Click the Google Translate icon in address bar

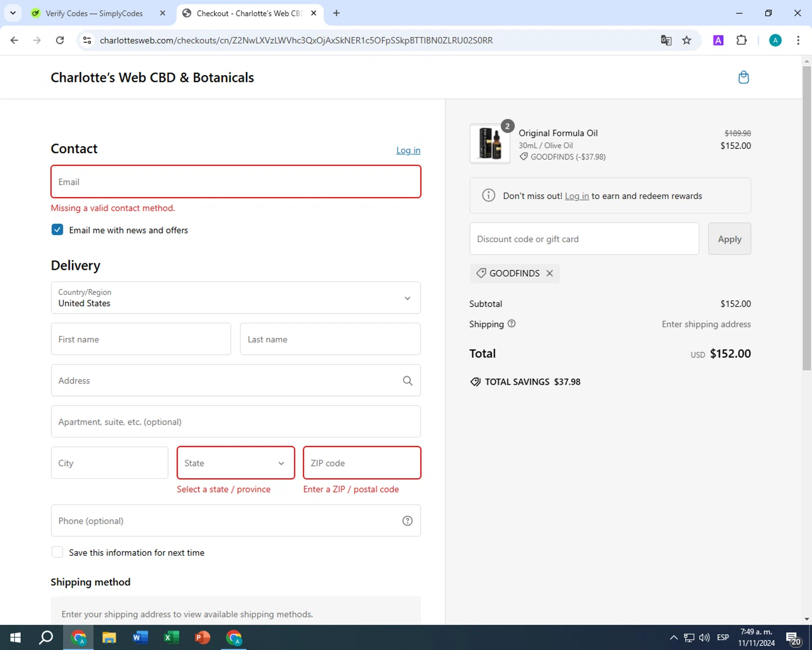[x=666, y=41]
